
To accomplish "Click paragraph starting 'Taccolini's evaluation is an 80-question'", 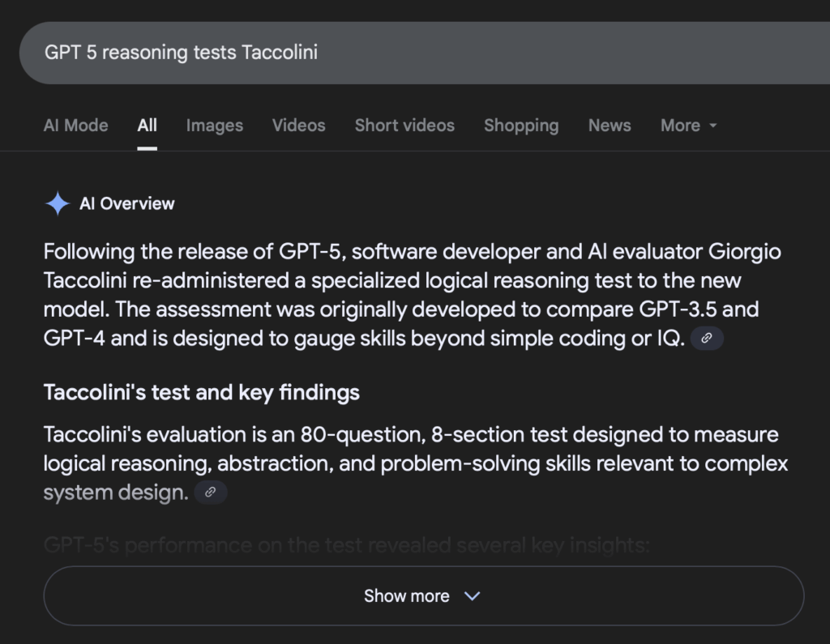I will click(416, 463).
